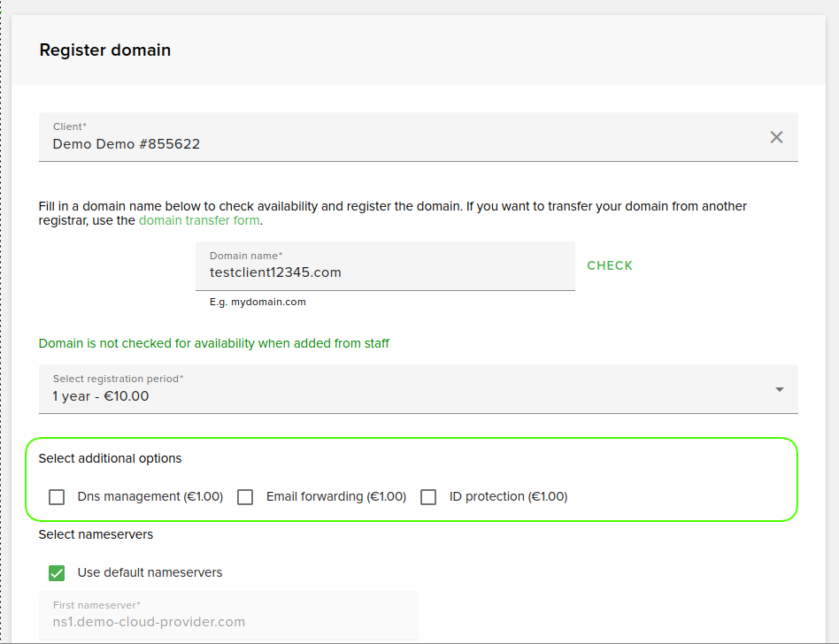
Task: Click the Select nameservers section label
Action: tap(93, 534)
